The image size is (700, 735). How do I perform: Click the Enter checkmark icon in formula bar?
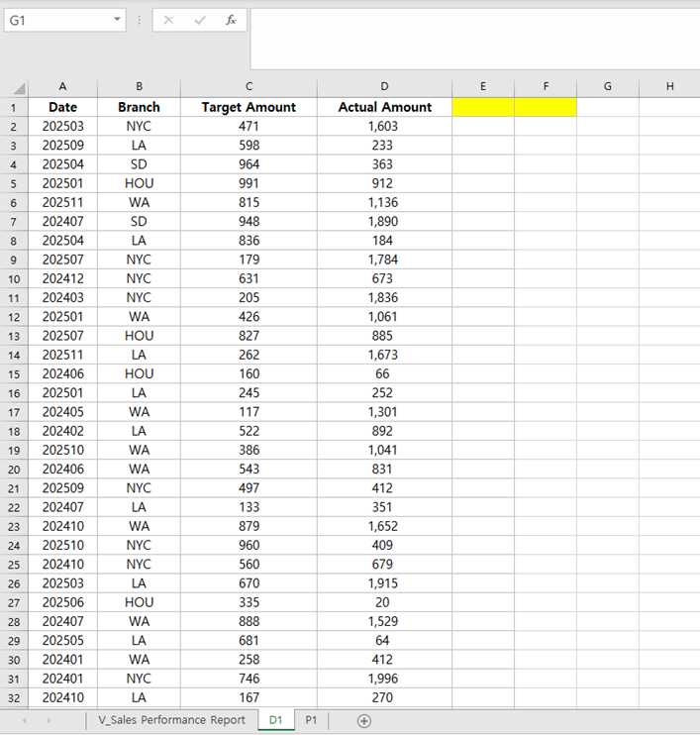200,20
